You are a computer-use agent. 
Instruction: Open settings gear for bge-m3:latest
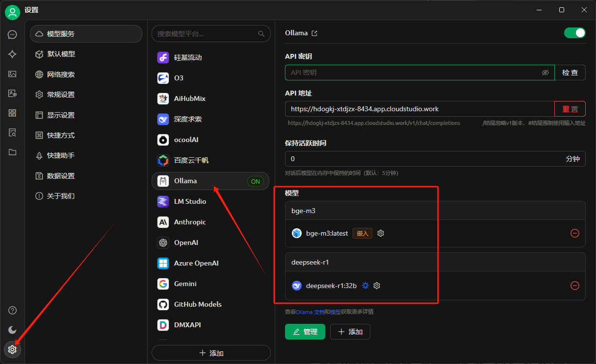381,233
